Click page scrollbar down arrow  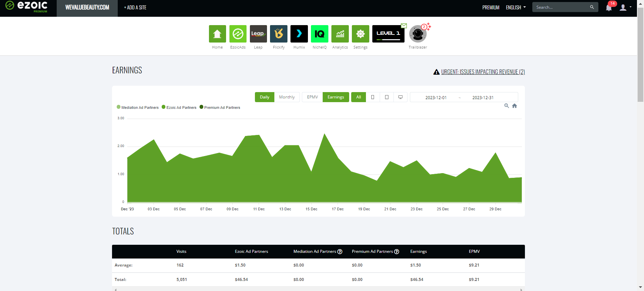pyautogui.click(x=640, y=287)
